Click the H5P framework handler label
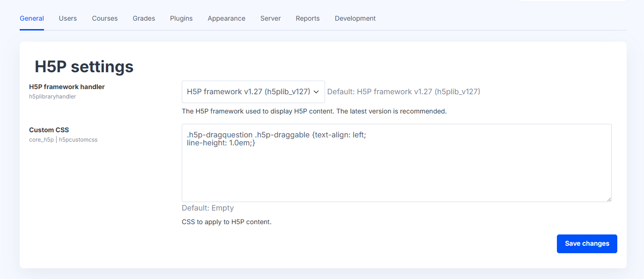The image size is (644, 279). [67, 87]
